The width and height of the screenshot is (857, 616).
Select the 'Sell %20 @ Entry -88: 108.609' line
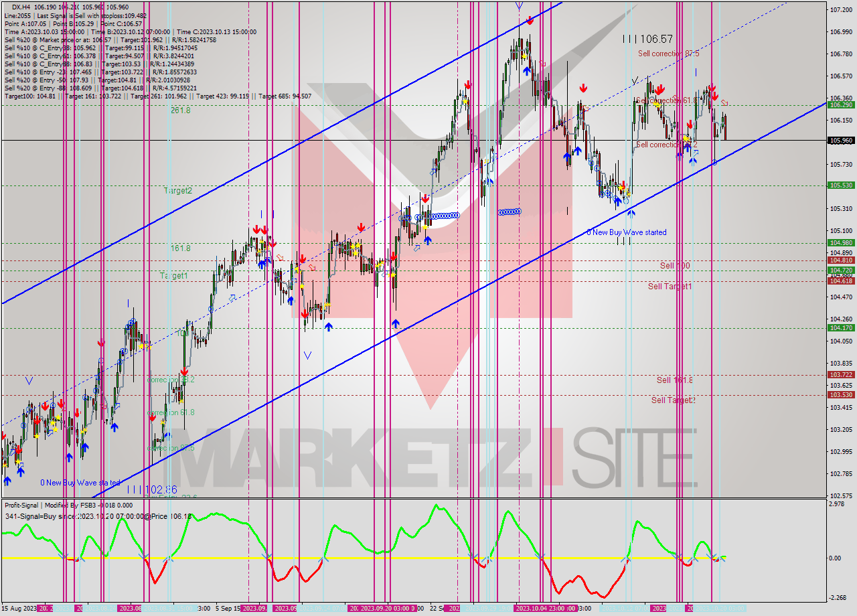point(100,88)
